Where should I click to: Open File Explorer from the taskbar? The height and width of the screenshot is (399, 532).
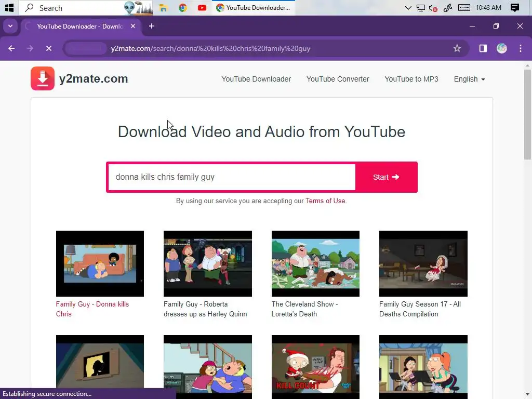point(164,7)
